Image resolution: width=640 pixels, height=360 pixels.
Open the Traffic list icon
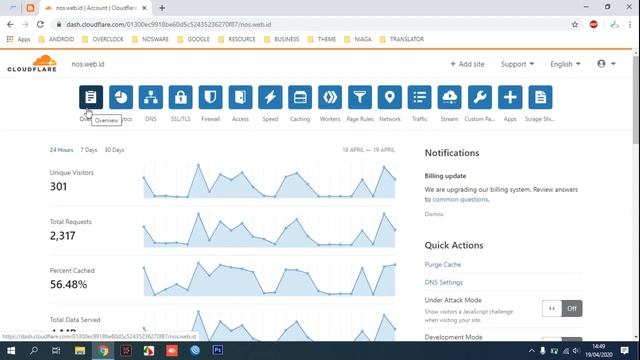[x=420, y=97]
